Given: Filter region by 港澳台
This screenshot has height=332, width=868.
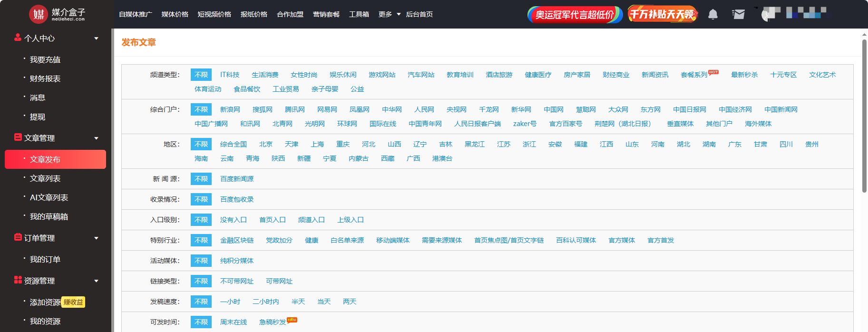Looking at the screenshot, I should coord(442,158).
